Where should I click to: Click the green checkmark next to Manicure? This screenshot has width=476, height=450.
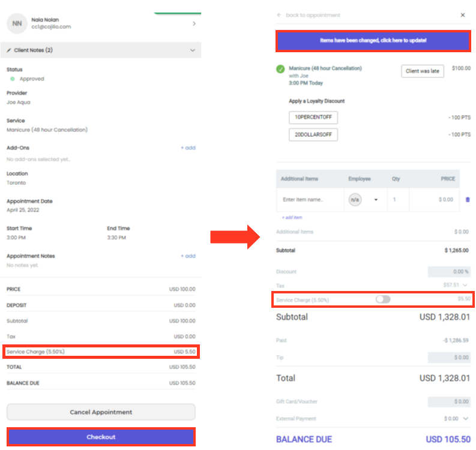pos(280,70)
